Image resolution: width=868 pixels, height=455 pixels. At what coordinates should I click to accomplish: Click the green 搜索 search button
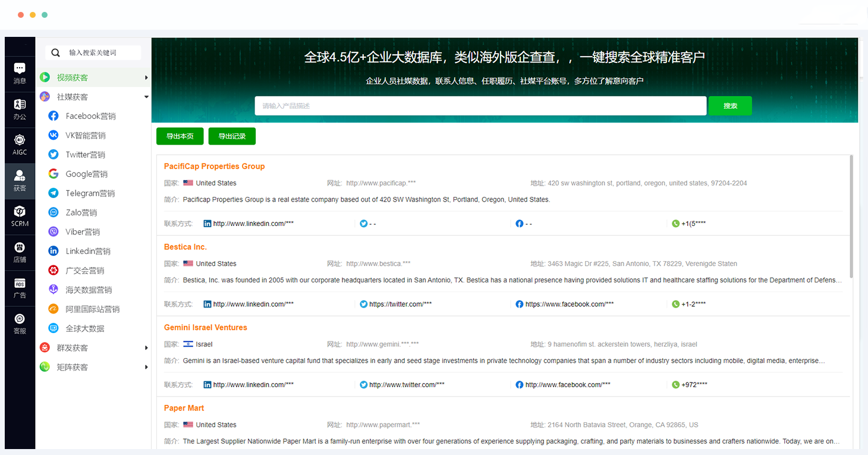[x=730, y=106]
